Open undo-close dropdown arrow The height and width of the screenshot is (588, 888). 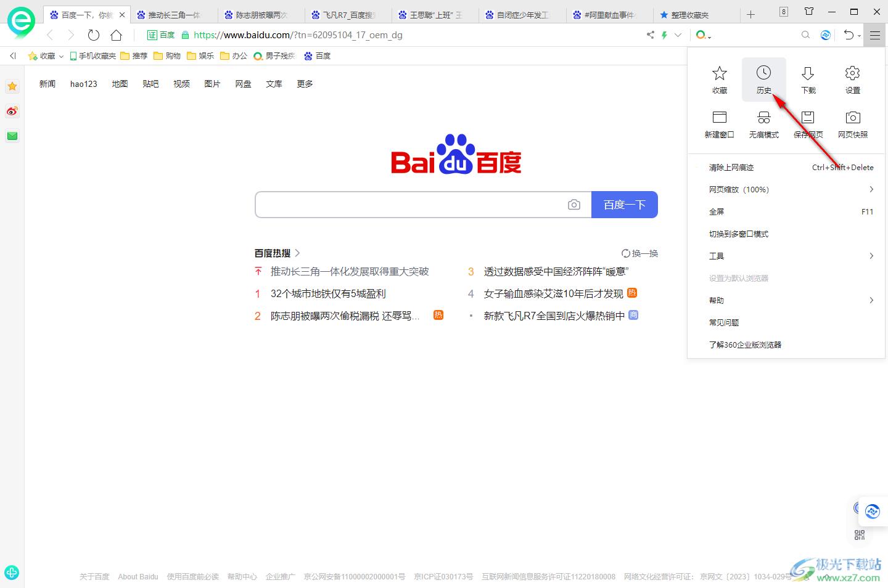coord(859,36)
